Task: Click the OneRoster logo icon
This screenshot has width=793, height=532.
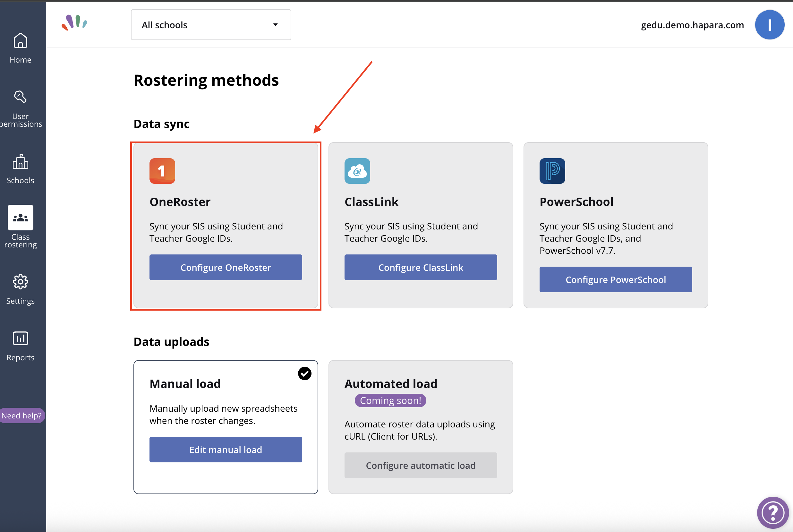Action: [162, 171]
